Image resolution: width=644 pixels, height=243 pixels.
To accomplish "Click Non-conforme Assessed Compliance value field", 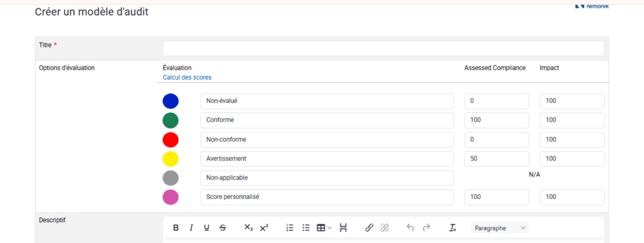I will coord(497,140).
